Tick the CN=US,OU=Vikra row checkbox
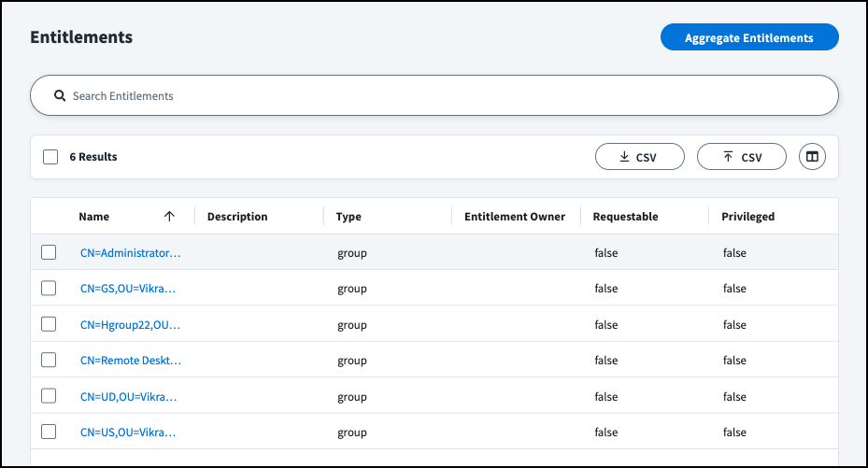The height and width of the screenshot is (468, 868). [49, 433]
